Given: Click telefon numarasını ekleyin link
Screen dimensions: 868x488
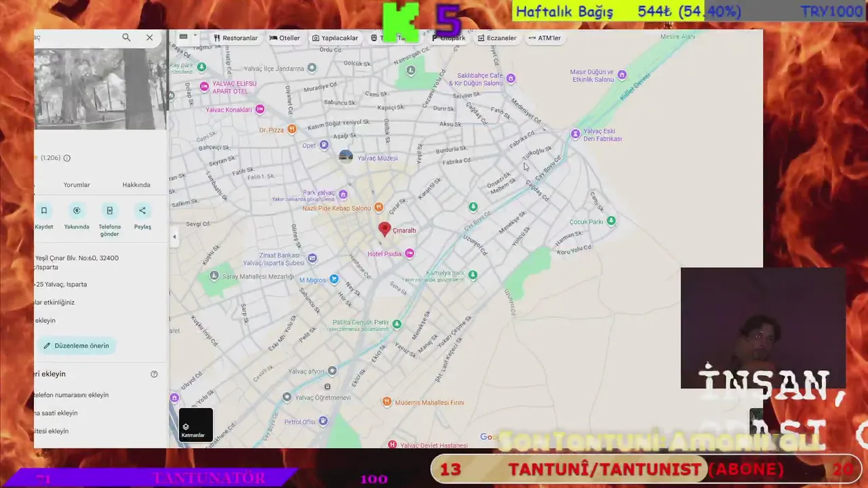Looking at the screenshot, I should pyautogui.click(x=71, y=395).
